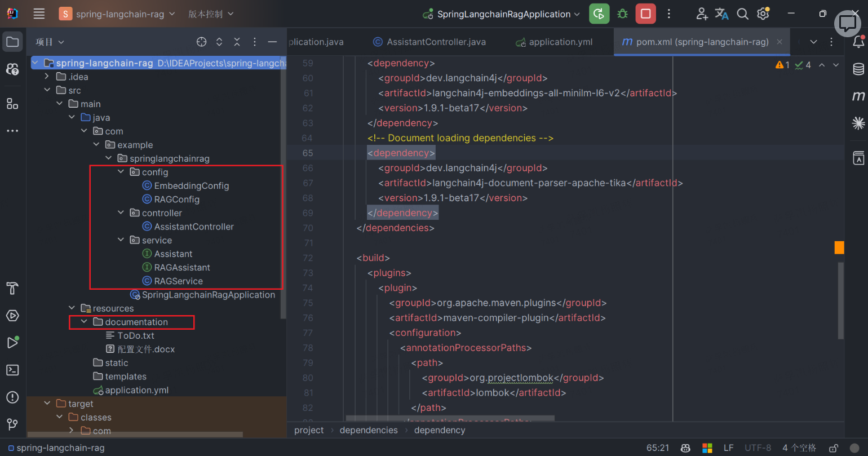Open the Problems tool window

coord(12,397)
